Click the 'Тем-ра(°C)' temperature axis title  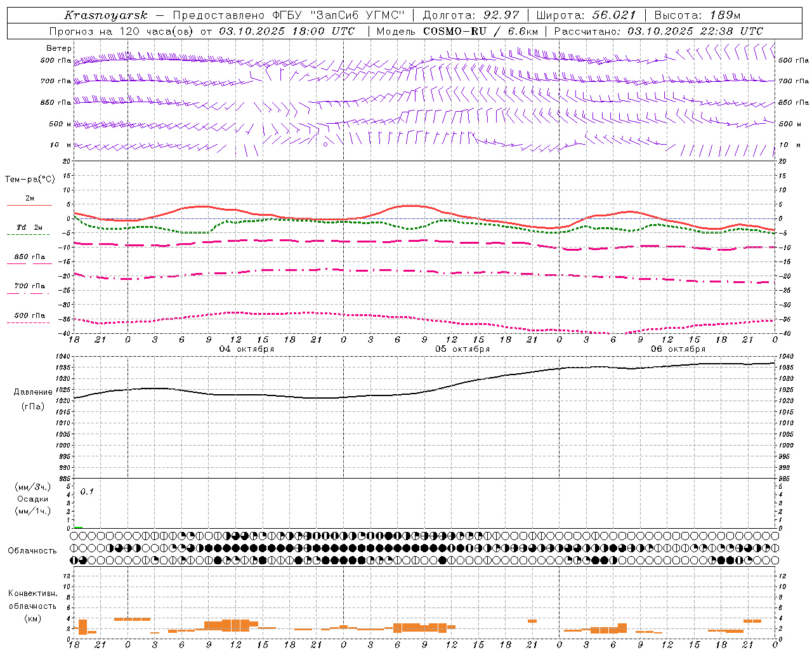pyautogui.click(x=30, y=180)
